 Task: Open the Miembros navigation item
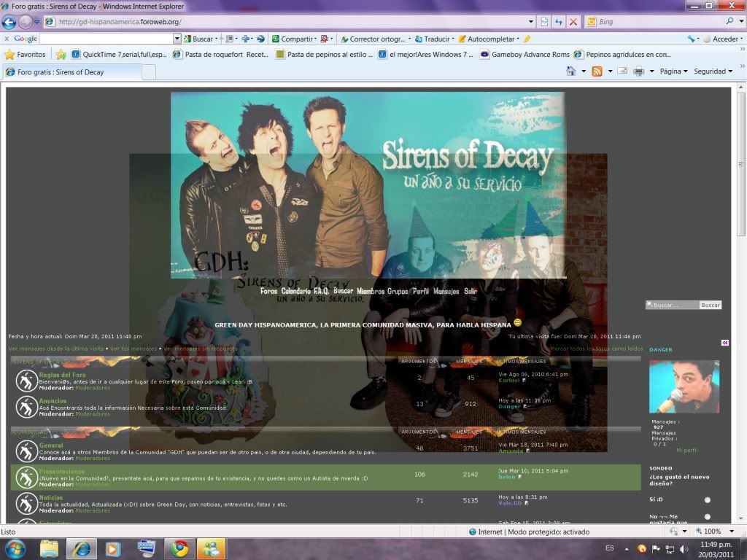371,291
